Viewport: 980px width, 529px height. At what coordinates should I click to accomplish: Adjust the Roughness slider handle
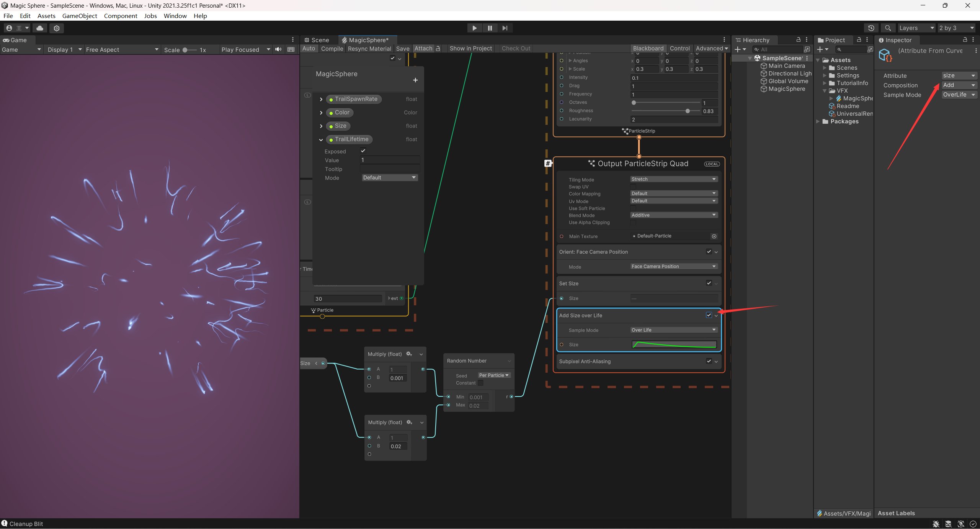click(x=688, y=111)
